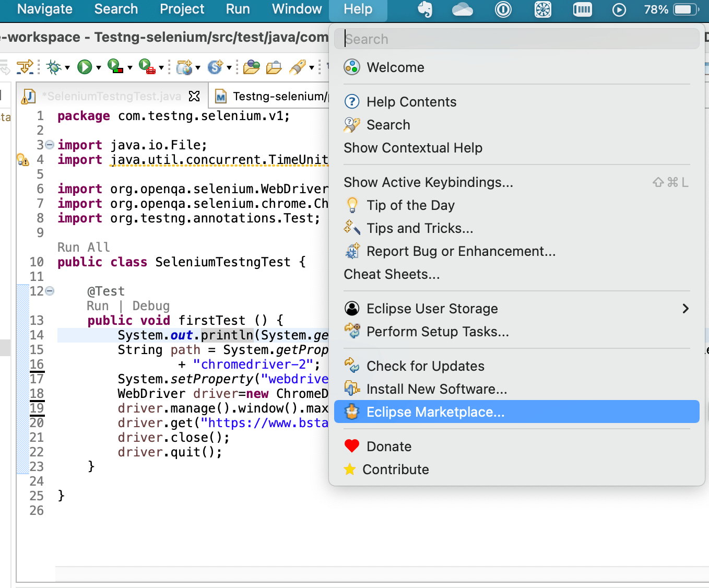The width and height of the screenshot is (709, 588).
Task: Click the OneDrive cloud icon in menu bar
Action: coord(462,9)
